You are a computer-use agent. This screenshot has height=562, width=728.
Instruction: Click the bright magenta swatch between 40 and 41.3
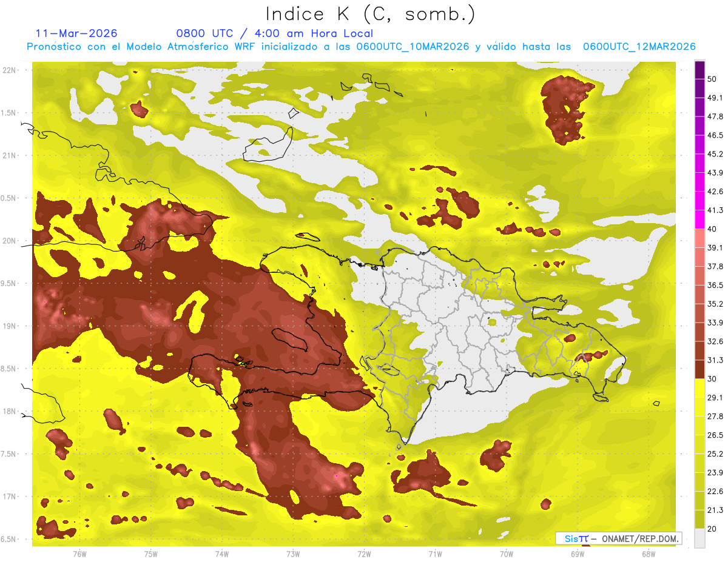point(699,219)
